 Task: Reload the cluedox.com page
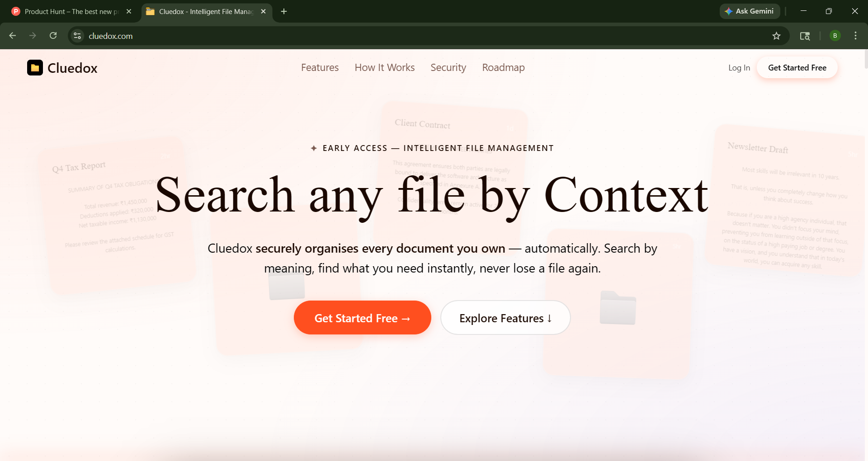coord(53,36)
